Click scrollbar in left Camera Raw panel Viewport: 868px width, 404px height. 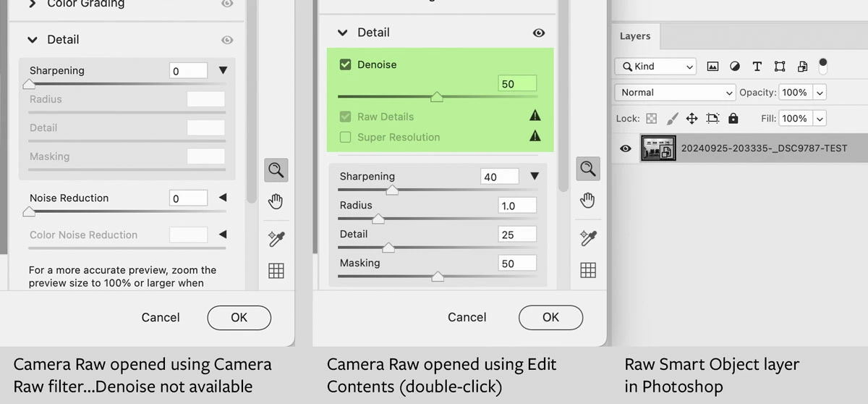252,101
